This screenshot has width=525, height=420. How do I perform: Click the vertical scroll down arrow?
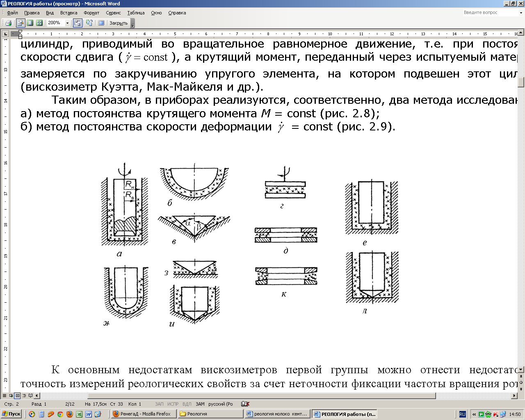click(x=521, y=370)
